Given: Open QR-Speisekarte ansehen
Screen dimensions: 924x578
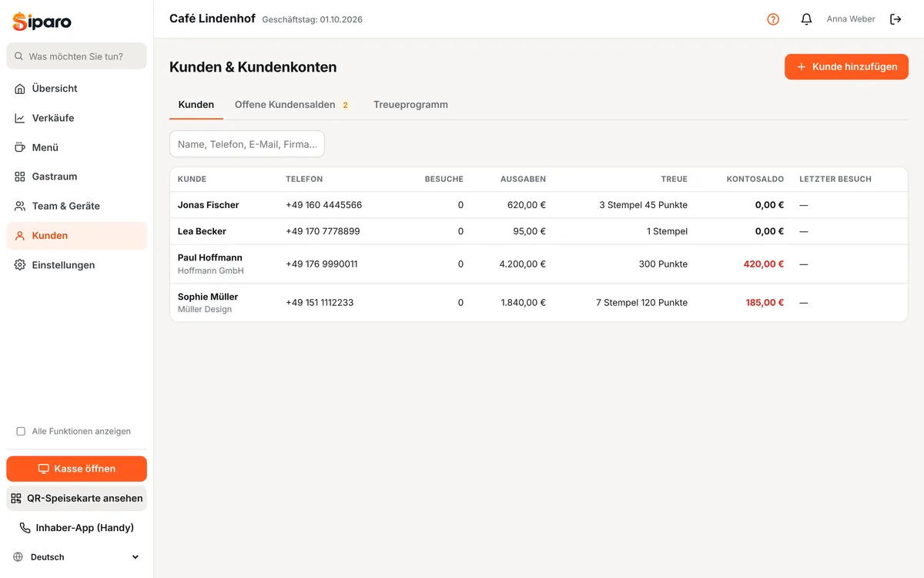Looking at the screenshot, I should (76, 499).
